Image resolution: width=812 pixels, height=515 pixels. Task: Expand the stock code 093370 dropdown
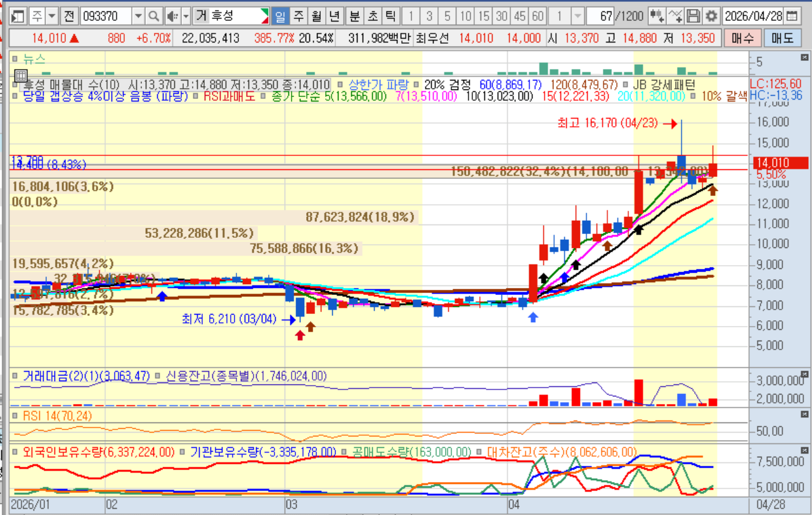click(139, 15)
